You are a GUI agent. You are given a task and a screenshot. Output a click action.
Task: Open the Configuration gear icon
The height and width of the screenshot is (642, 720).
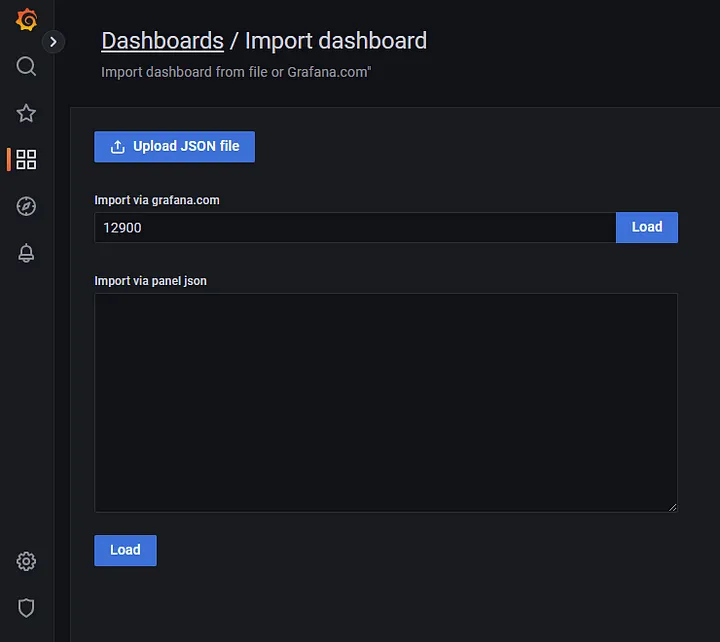[26, 561]
